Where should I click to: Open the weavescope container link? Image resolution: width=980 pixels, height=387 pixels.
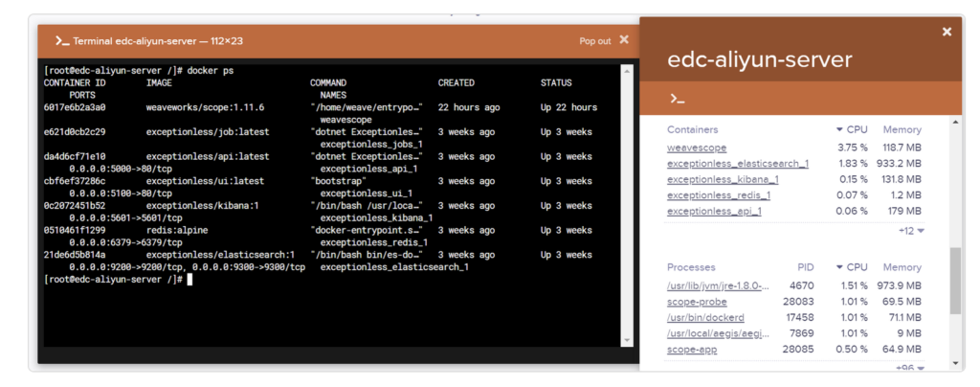click(x=697, y=148)
